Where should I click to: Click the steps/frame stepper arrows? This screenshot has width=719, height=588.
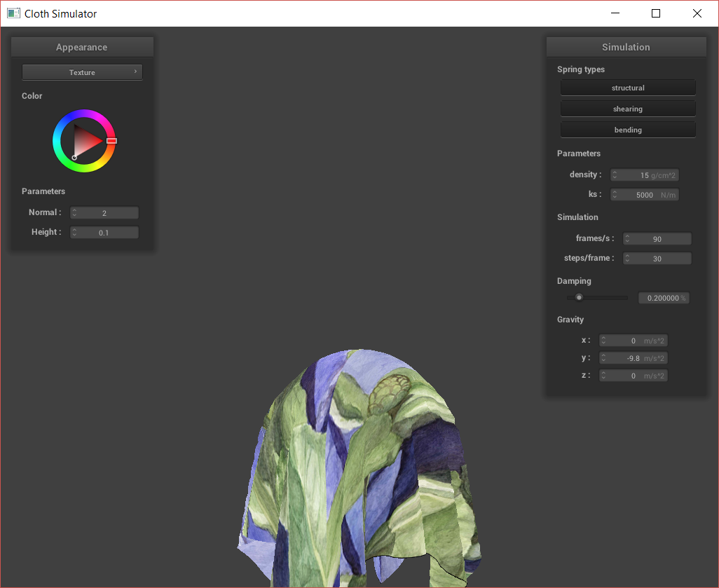[x=627, y=259]
